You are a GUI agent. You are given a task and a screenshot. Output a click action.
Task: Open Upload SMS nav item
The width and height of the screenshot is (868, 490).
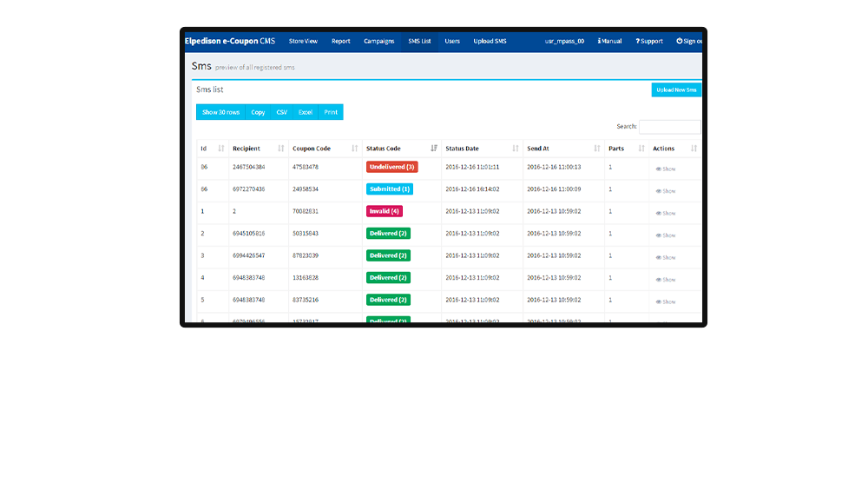490,41
